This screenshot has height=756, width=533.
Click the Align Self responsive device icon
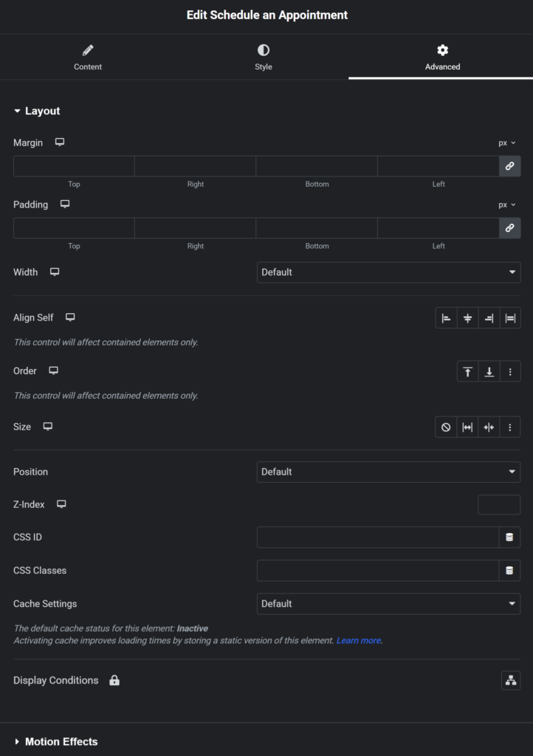click(70, 317)
